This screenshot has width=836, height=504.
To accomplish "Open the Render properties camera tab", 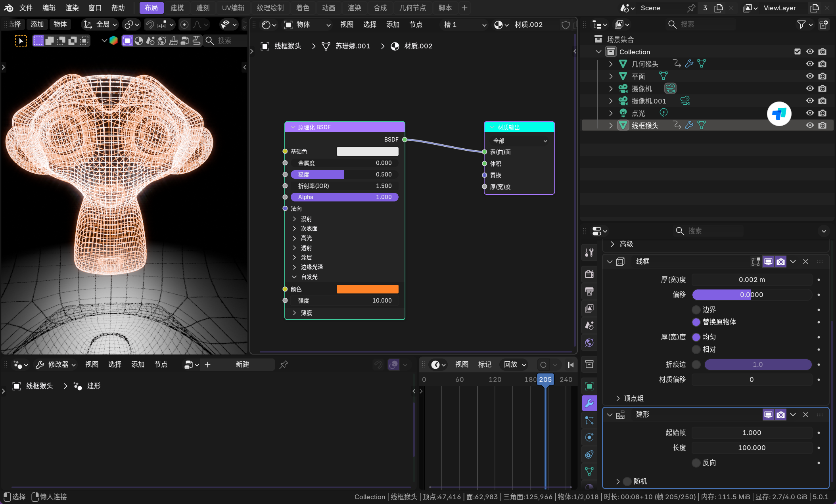I will [589, 274].
